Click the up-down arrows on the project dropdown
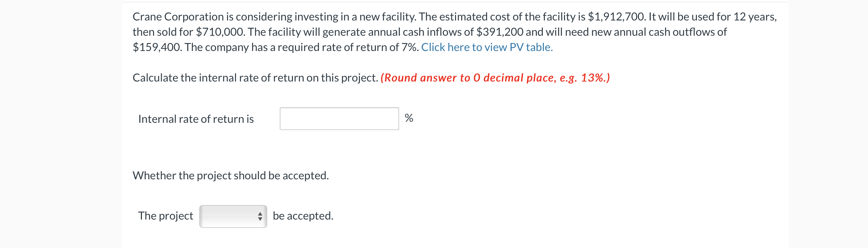This screenshot has height=248, width=868. [x=260, y=216]
